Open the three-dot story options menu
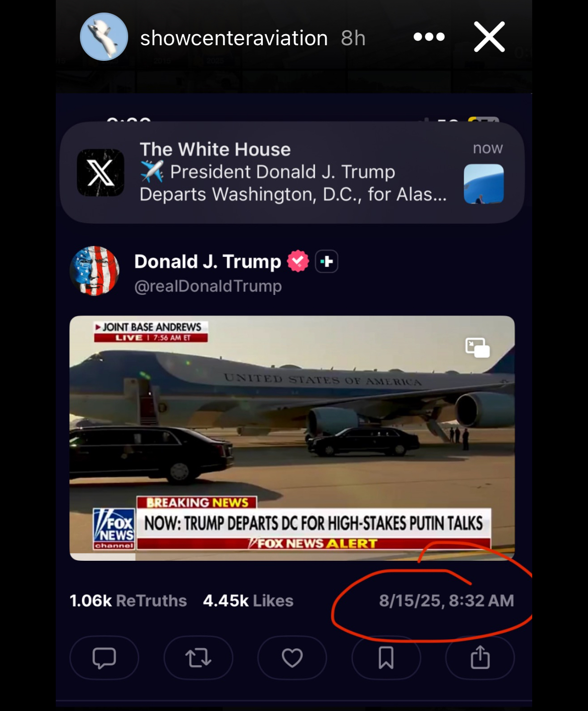This screenshot has height=711, width=588. [429, 37]
